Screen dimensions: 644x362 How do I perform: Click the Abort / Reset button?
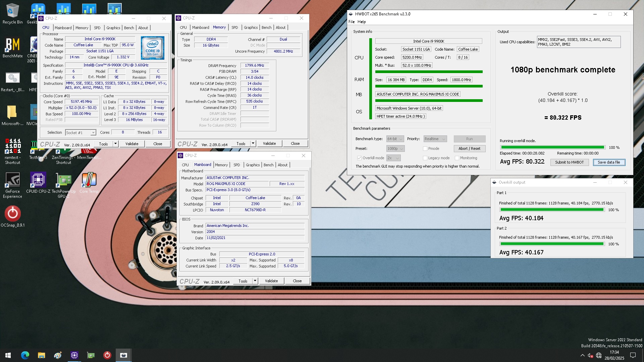coord(469,148)
